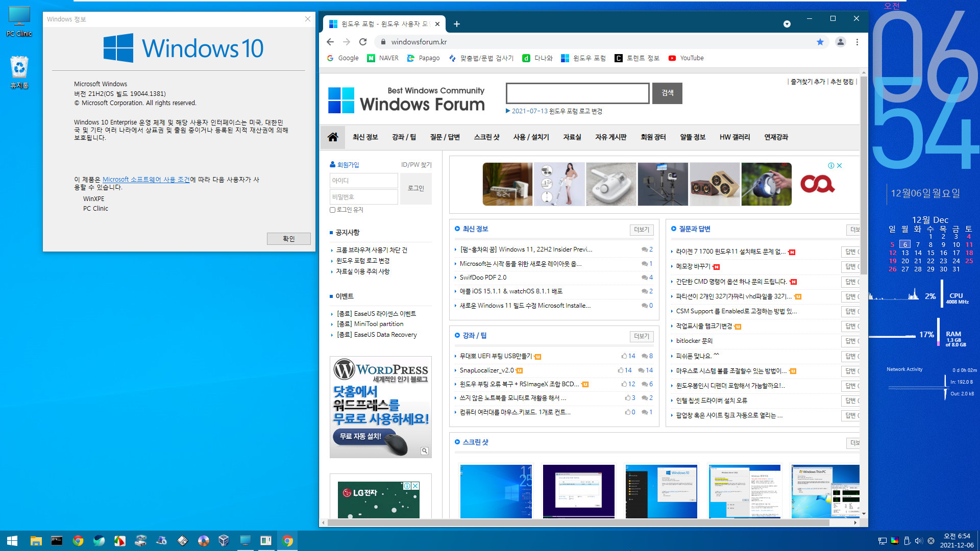Click the 회원가입 link
The image size is (980, 551).
click(x=344, y=165)
